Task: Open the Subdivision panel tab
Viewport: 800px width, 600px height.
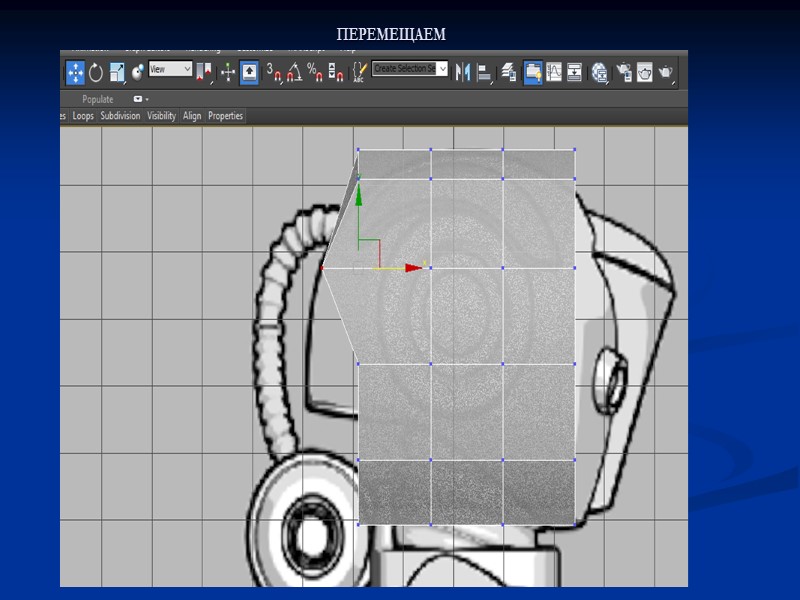Action: 120,116
